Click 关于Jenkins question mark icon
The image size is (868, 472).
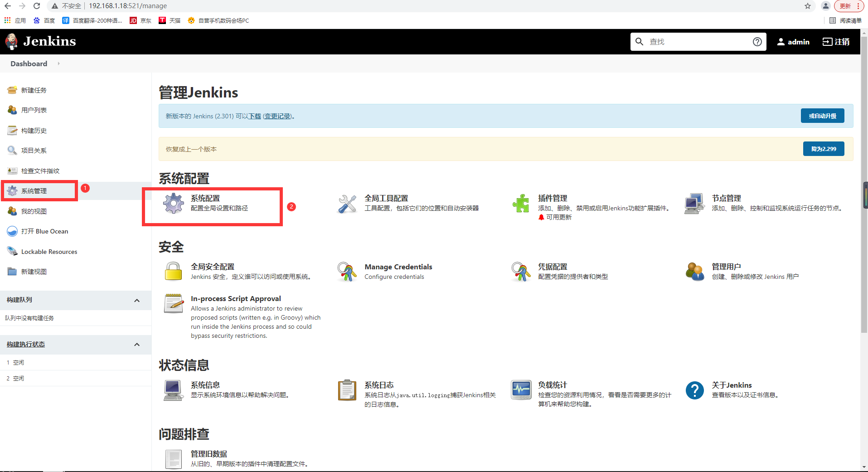coord(694,390)
